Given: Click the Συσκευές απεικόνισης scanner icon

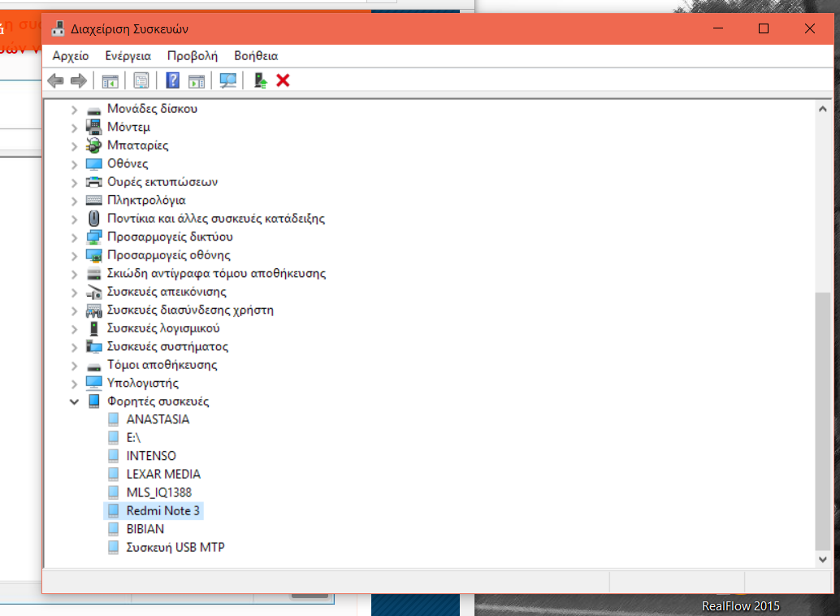Looking at the screenshot, I should pyautogui.click(x=93, y=293).
